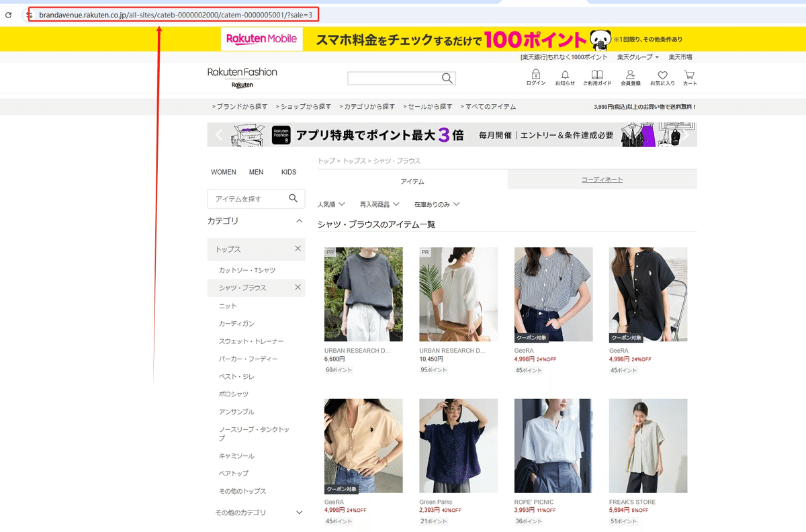Open the 在庫ありのみ filter dropdown

coord(437,204)
